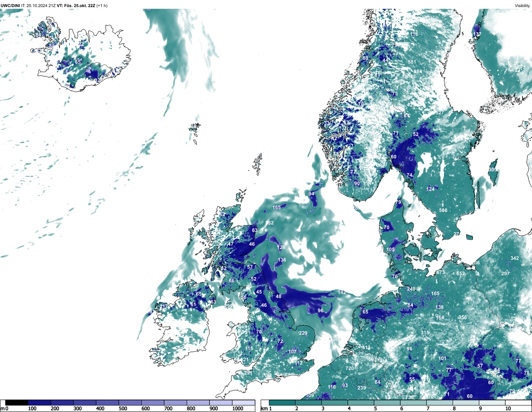Click the '124' value in southern Sweden

430,189
